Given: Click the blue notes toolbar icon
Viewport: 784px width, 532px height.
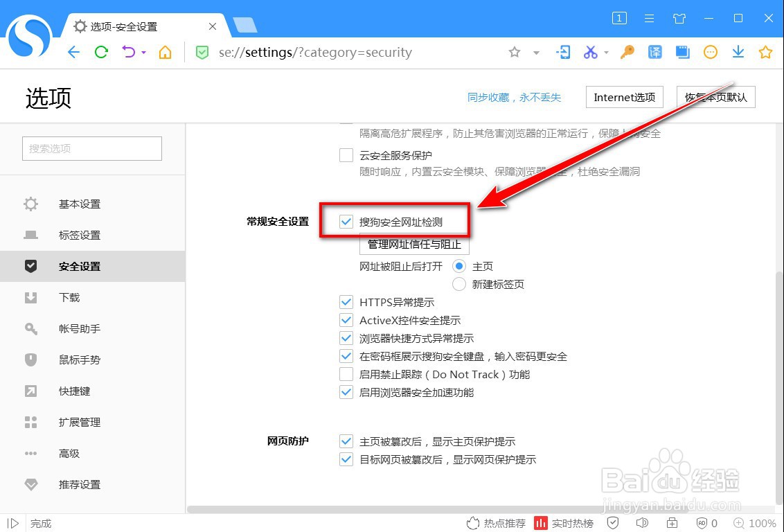Looking at the screenshot, I should (682, 52).
